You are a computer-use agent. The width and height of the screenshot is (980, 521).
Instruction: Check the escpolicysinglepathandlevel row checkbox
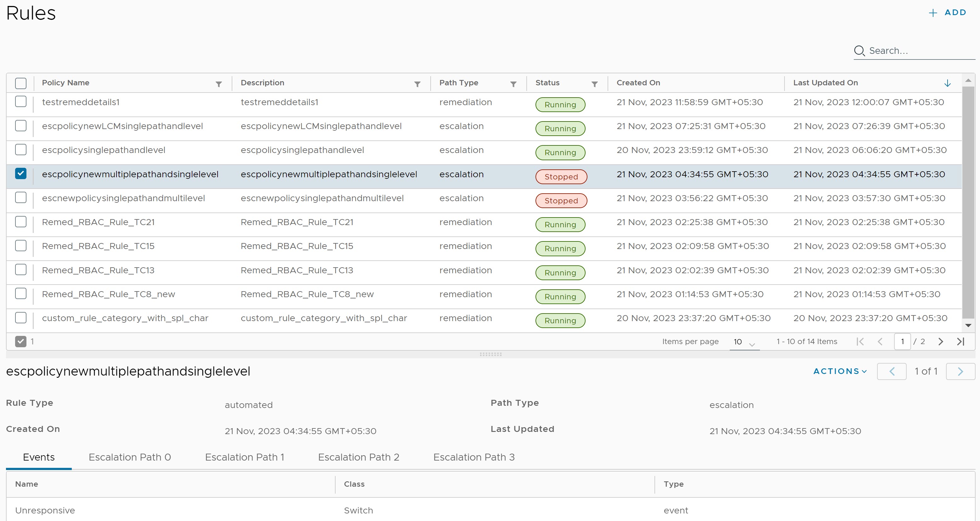pyautogui.click(x=20, y=150)
